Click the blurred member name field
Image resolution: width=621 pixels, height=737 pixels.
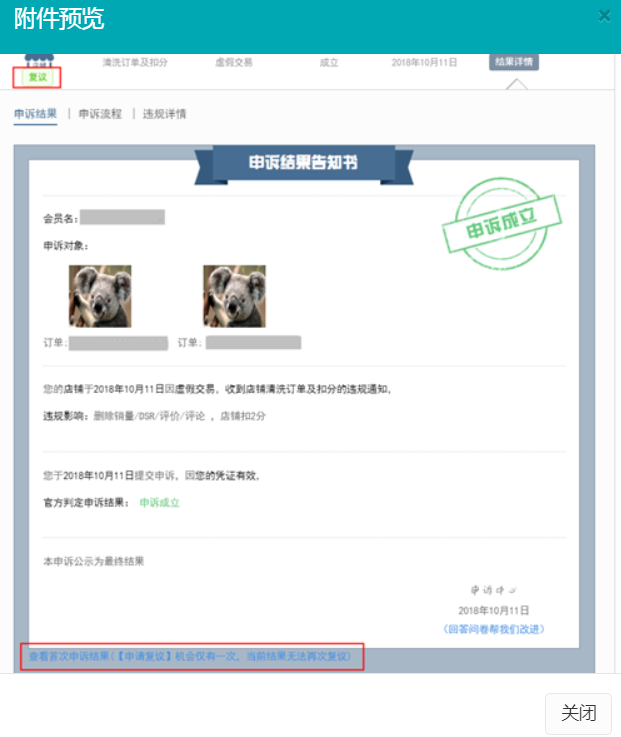click(122, 217)
